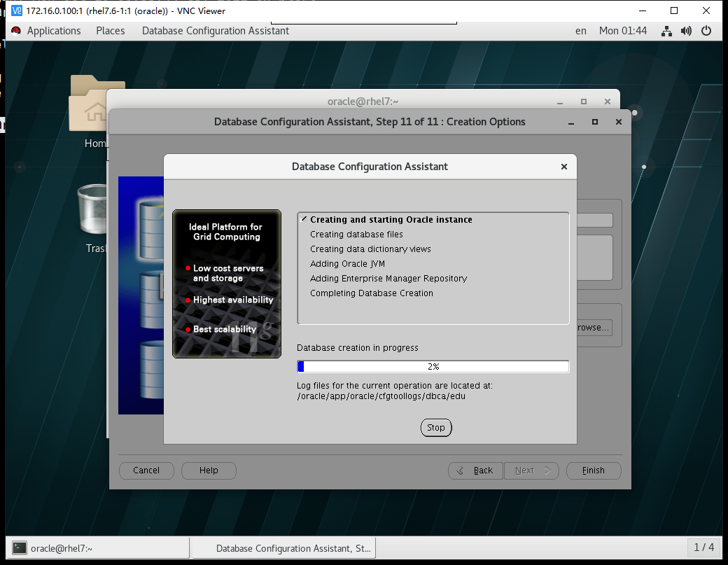Viewport: 728px width, 565px height.
Task: Click the en input language indicator
Action: (581, 31)
